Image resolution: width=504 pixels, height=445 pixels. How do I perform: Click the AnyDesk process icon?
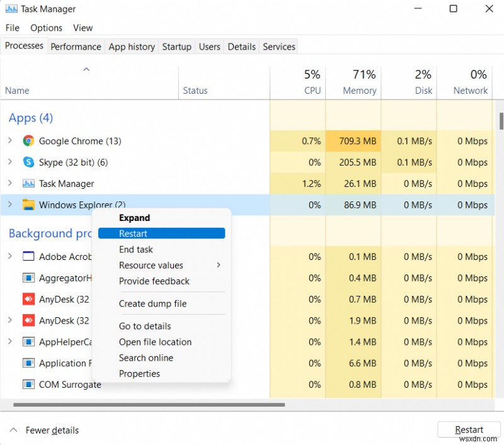[28, 300]
